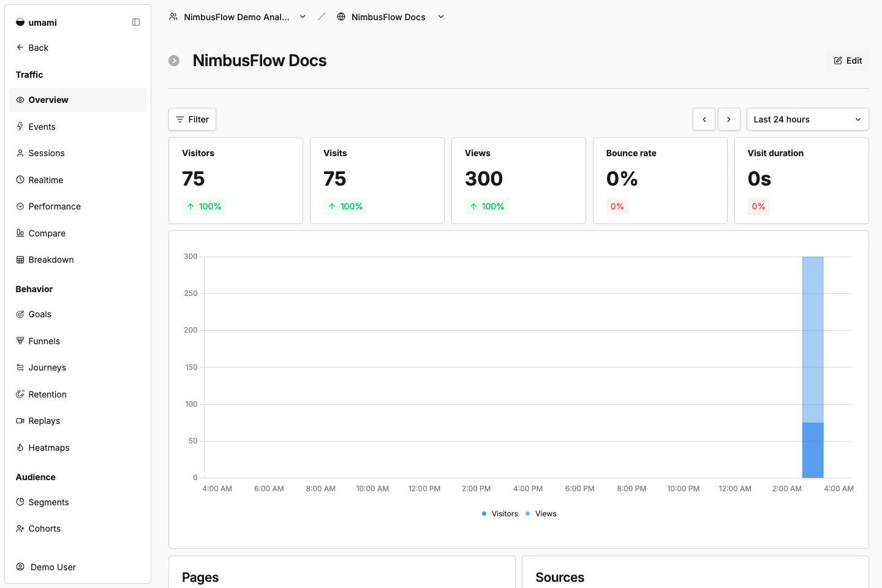882x588 pixels.
Task: Expand NimbusFlow Docs website dropdown chevron
Action: click(x=441, y=17)
